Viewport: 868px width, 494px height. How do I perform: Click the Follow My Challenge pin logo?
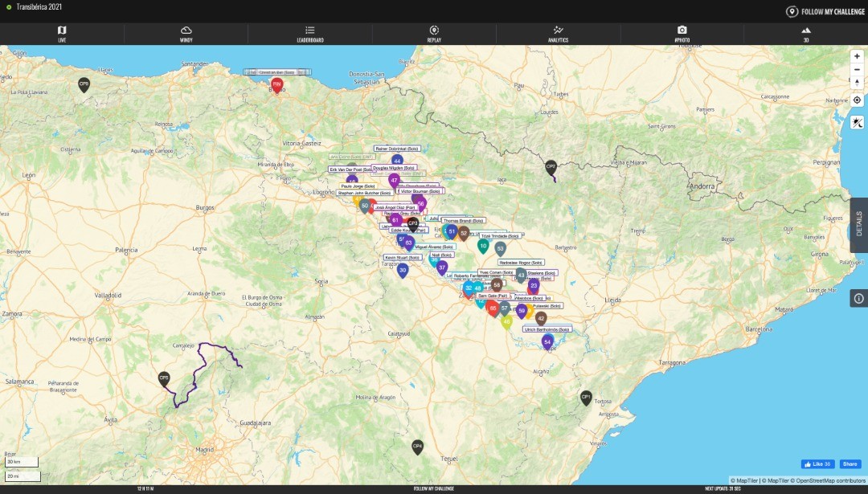coord(792,11)
